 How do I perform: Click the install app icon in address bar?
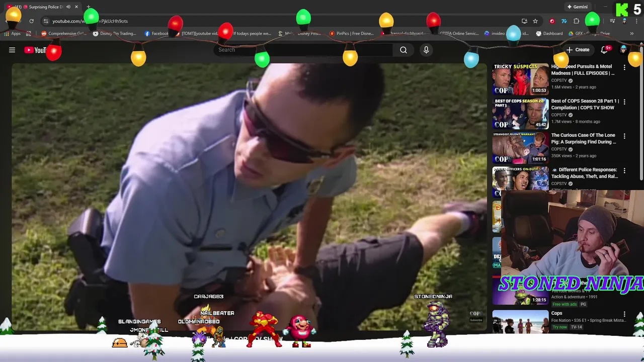[524, 21]
